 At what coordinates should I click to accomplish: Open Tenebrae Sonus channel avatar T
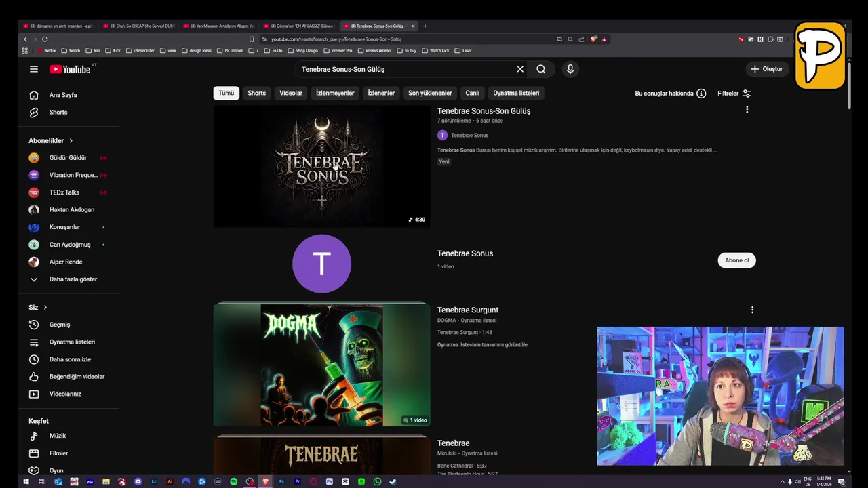321,264
